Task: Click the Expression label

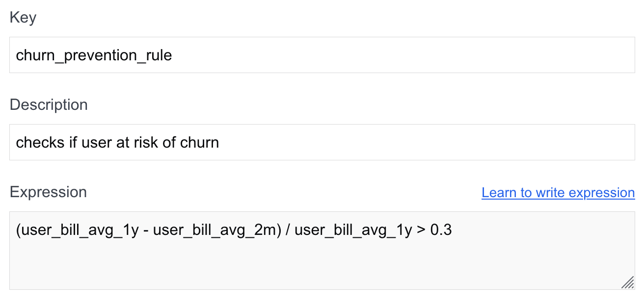Action: click(48, 192)
